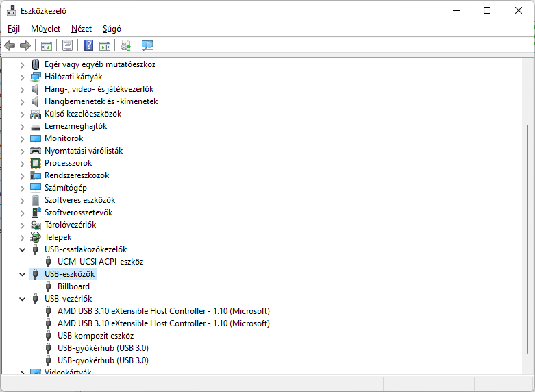Viewport: 535px width, 392px height.
Task: Expand the Számítógép category chevron
Action: click(x=22, y=188)
